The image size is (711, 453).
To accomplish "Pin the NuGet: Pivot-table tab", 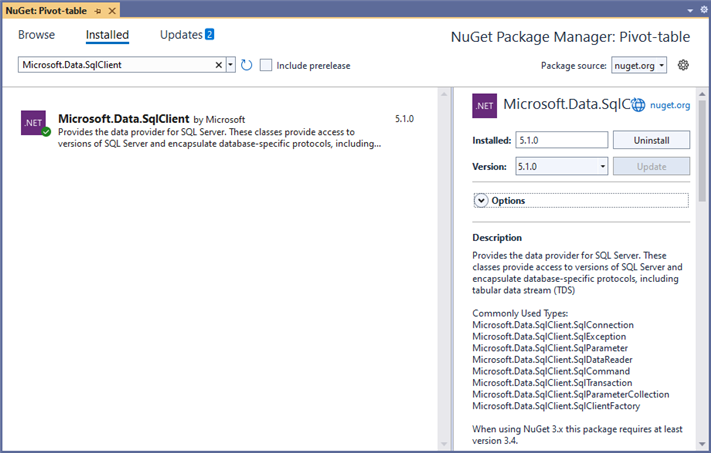I will click(x=98, y=9).
